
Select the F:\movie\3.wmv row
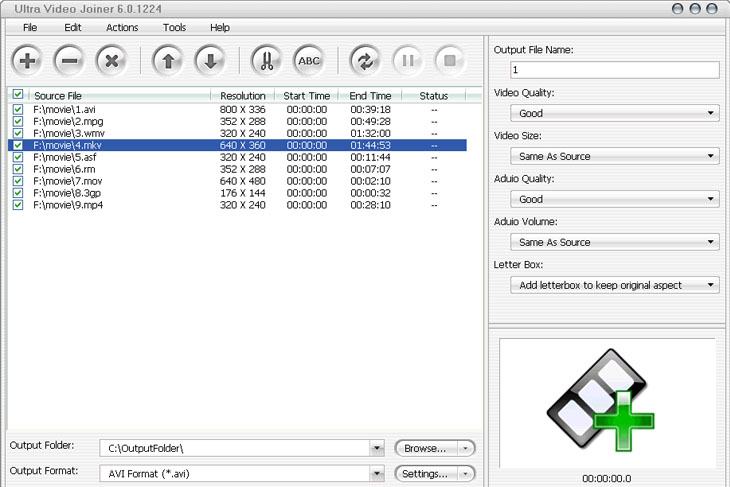coord(237,133)
